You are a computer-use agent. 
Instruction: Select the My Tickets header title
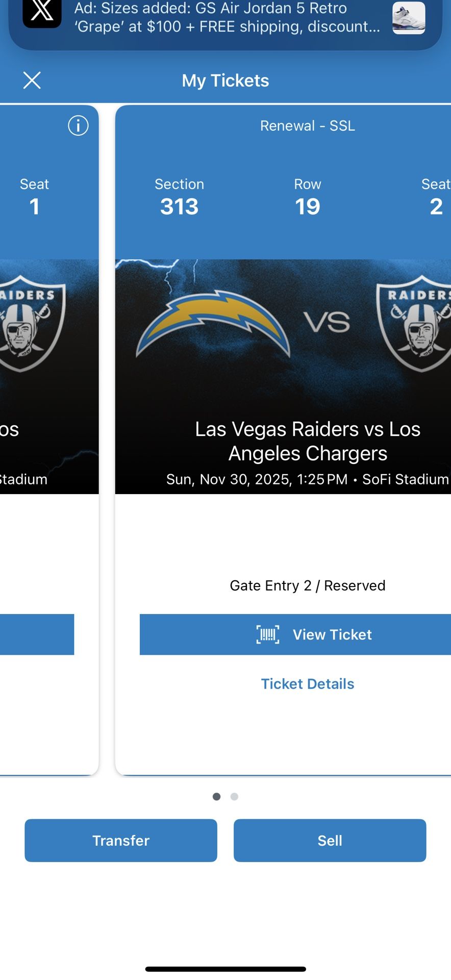(x=225, y=80)
